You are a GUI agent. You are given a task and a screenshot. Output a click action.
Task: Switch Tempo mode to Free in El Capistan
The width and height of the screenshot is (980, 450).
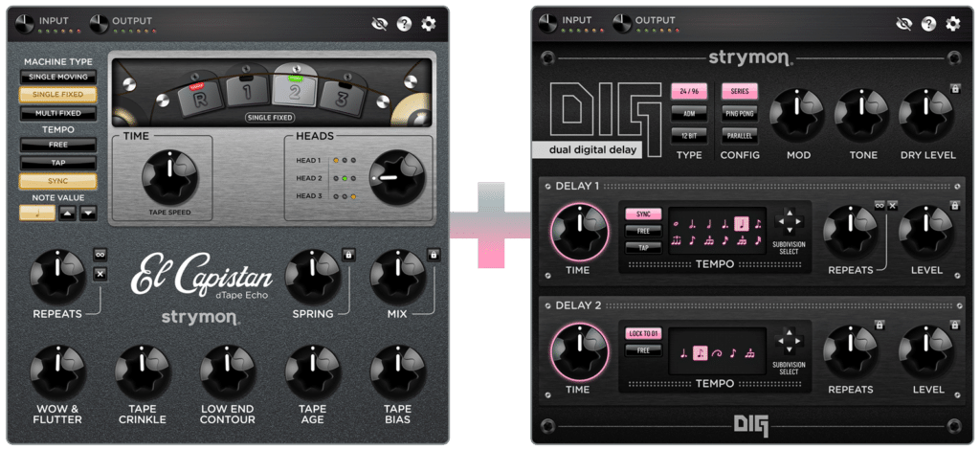tap(58, 145)
